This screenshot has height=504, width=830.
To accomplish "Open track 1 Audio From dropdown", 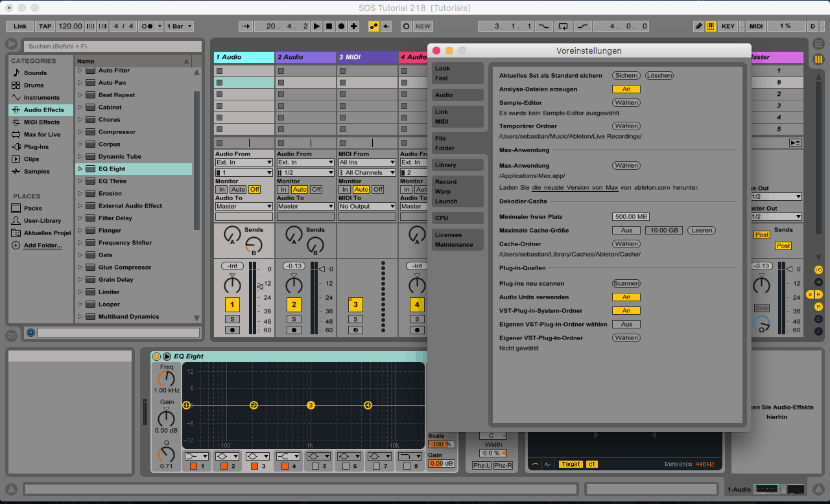I will 244,163.
